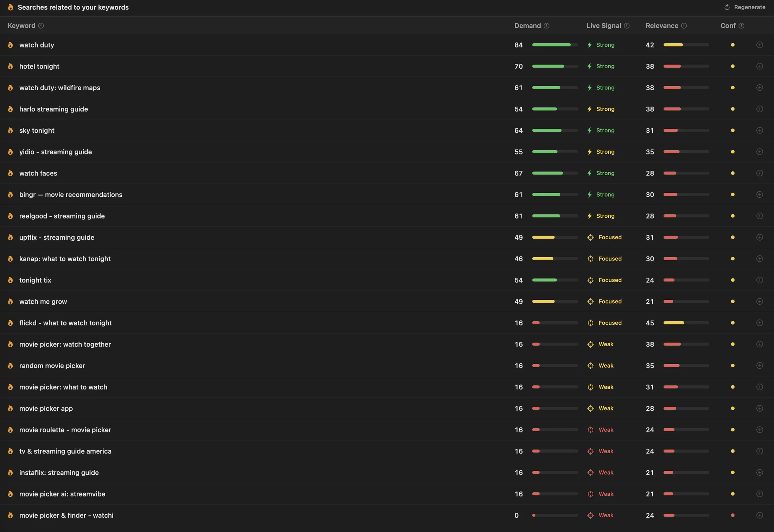This screenshot has height=532, width=774.
Task: Add 'movie picker ai: streamvibe' with plus icon
Action: pos(760,494)
